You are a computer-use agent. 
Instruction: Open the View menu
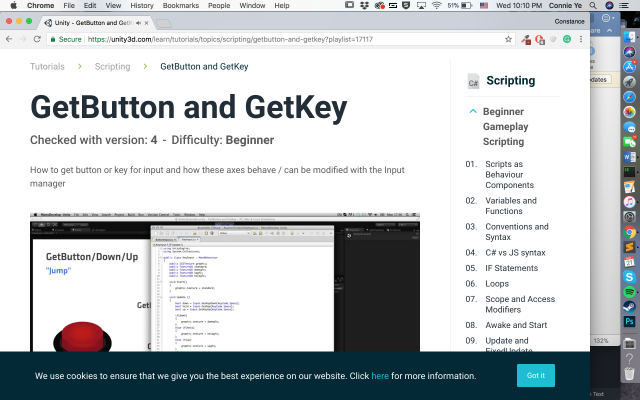pos(113,5)
